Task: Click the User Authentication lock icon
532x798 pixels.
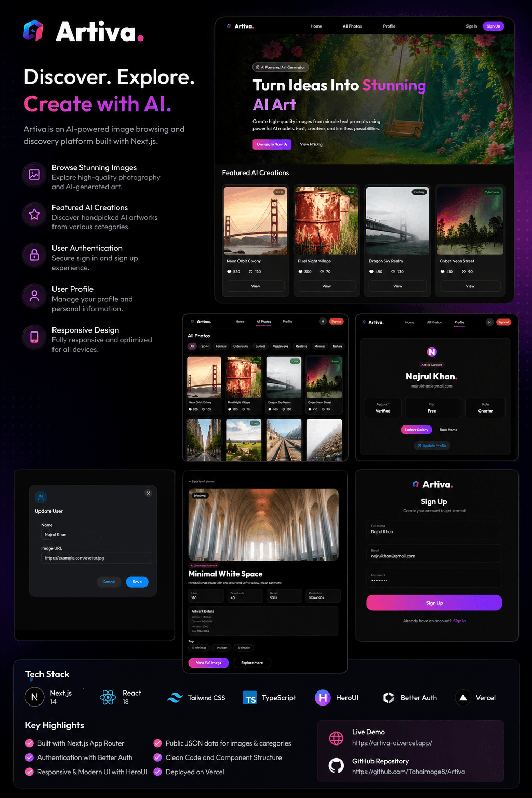Action: [x=34, y=255]
